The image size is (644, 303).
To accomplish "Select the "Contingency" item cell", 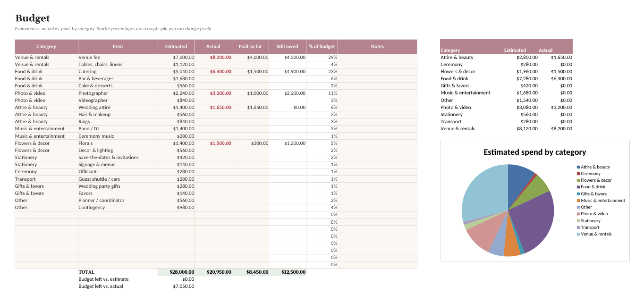I will click(118, 208).
